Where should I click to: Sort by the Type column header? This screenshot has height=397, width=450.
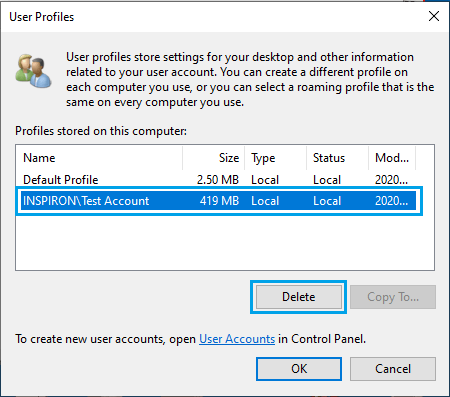pos(275,158)
